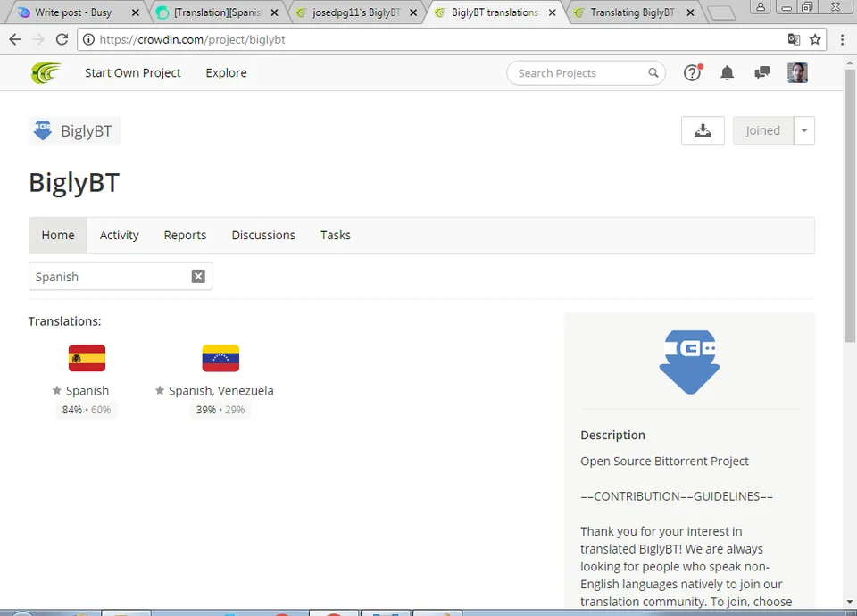The width and height of the screenshot is (857, 616).
Task: Close the josedpg11's BiglyBT tab
Action: coord(413,12)
